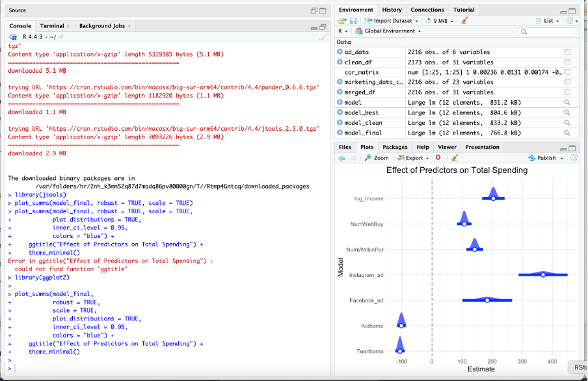Click the environment search field
This screenshot has width=588, height=381.
coord(547,32)
